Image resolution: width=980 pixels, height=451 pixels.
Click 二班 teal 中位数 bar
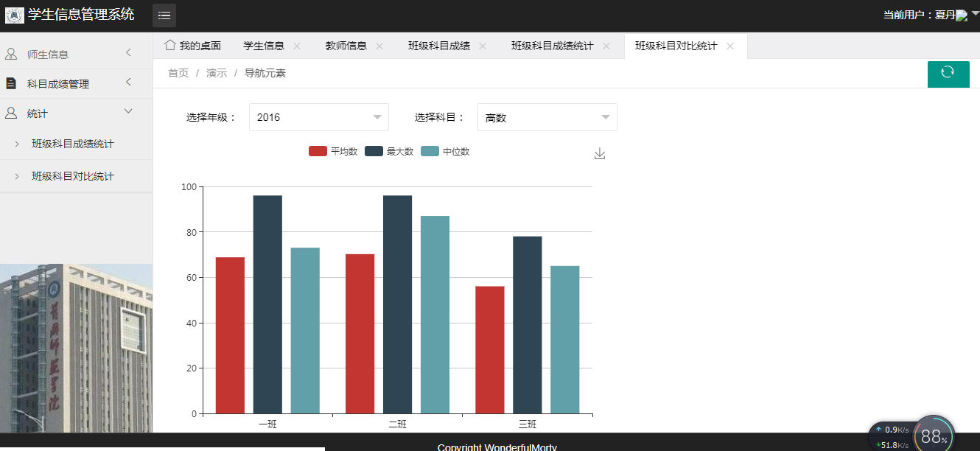[435, 315]
